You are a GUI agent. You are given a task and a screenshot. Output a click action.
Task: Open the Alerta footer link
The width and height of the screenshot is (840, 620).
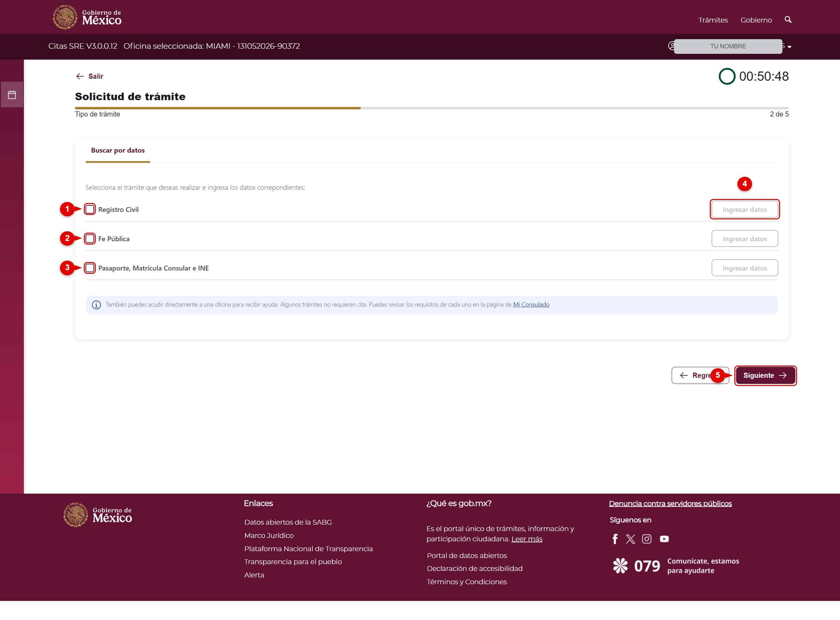pyautogui.click(x=254, y=575)
